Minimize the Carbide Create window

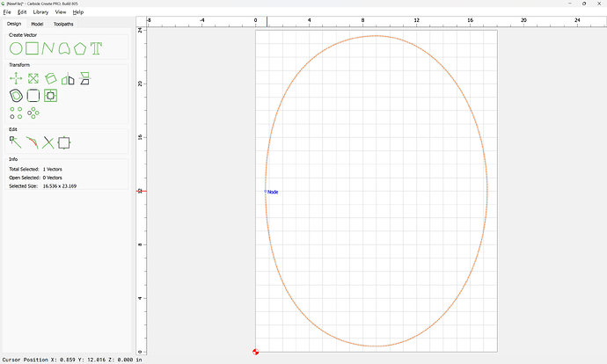point(569,4)
